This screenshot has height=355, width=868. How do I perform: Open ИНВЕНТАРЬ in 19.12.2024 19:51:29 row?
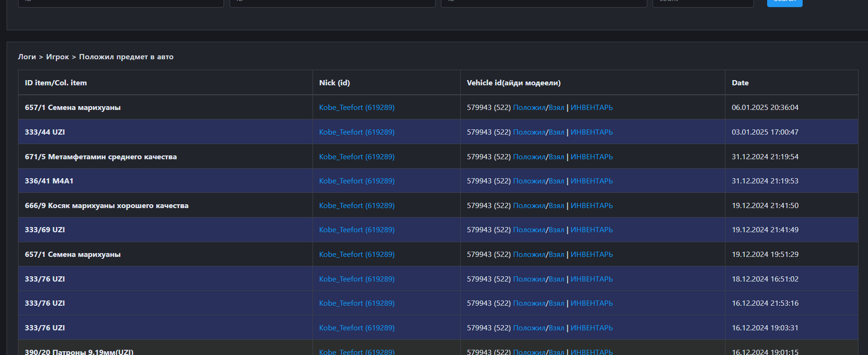tap(591, 255)
